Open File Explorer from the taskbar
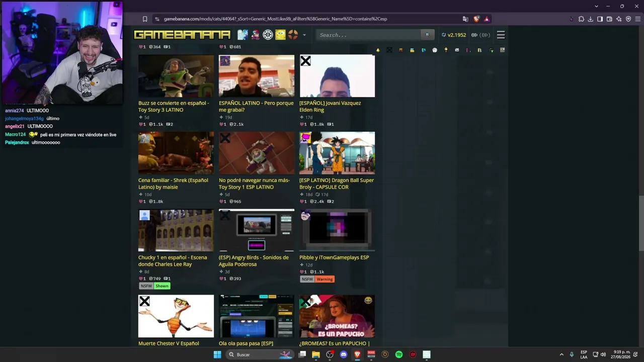This screenshot has width=644, height=362. (x=316, y=354)
